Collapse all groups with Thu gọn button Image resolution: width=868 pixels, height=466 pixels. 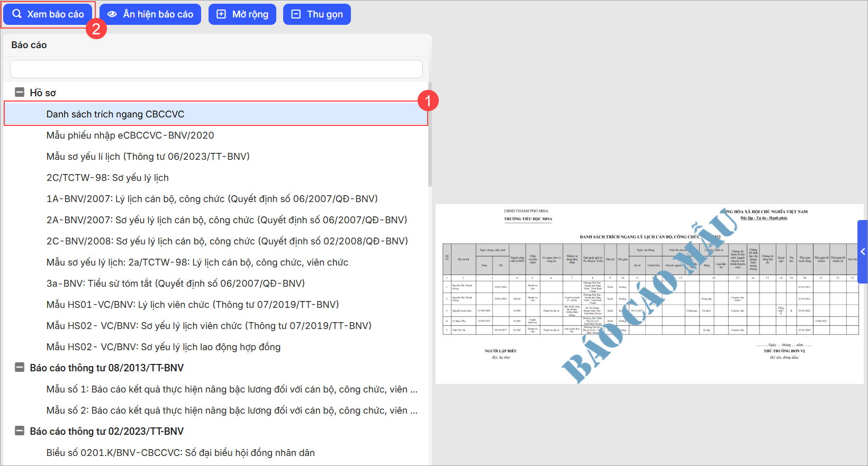click(317, 14)
